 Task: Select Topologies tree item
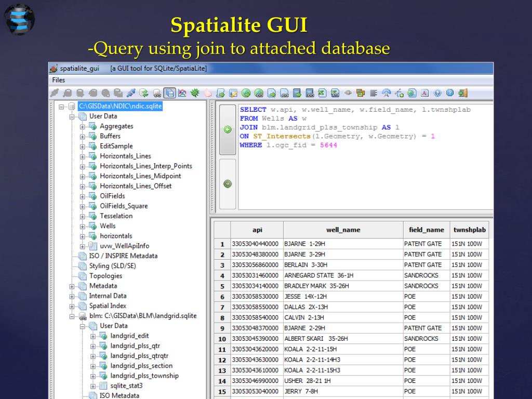105,276
